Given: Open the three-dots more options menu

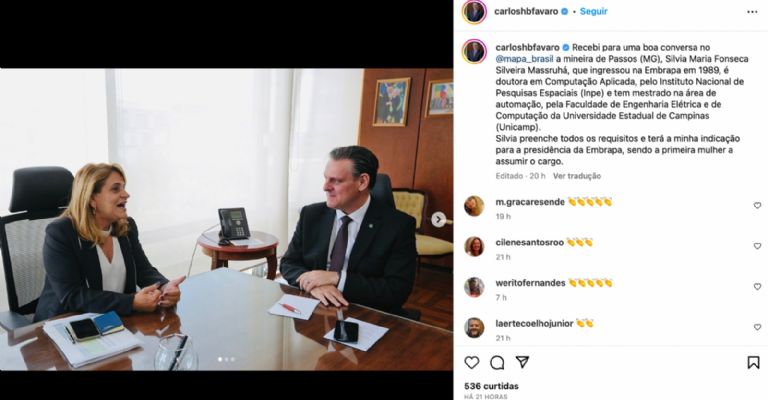Looking at the screenshot, I should click(x=752, y=12).
